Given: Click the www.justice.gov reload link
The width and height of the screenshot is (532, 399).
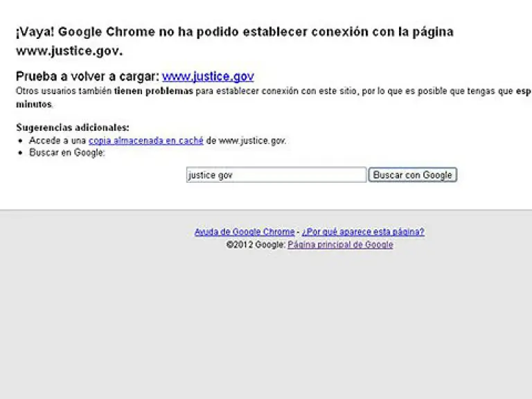Looking at the screenshot, I should tap(208, 76).
